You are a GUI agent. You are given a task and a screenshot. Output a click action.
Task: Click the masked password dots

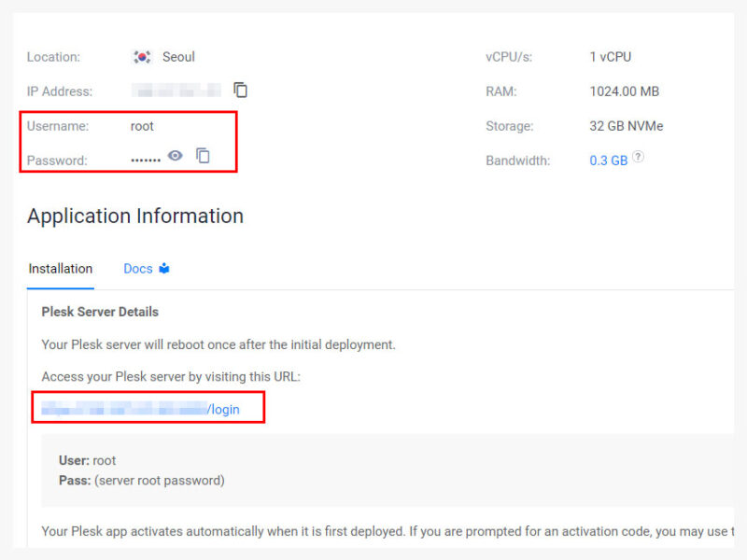(x=146, y=161)
